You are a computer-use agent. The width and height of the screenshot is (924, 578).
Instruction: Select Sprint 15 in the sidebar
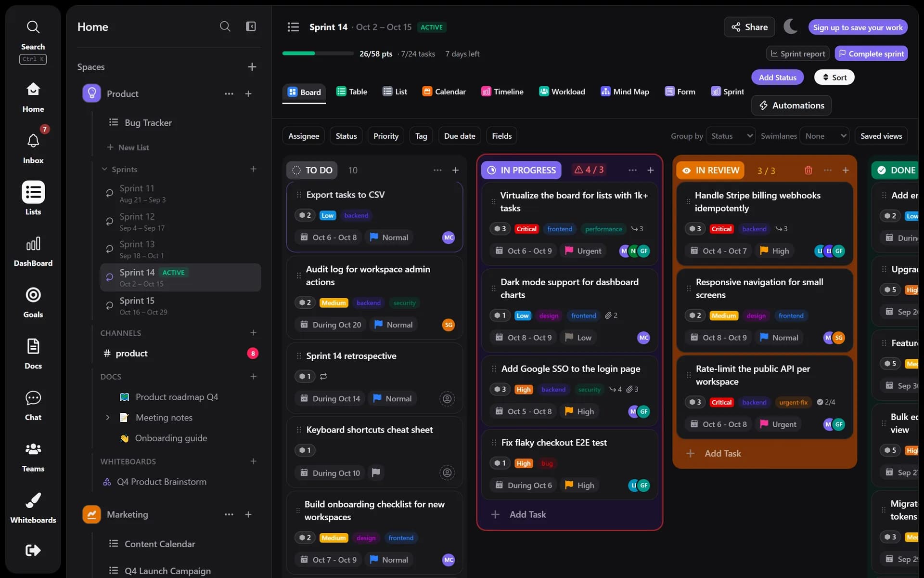coord(180,305)
